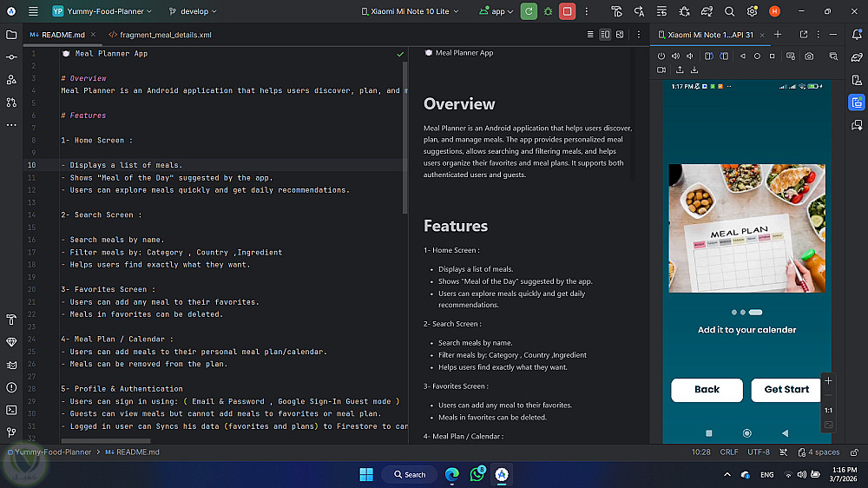Take an emulator screenshot with the camera icon

point(809,56)
